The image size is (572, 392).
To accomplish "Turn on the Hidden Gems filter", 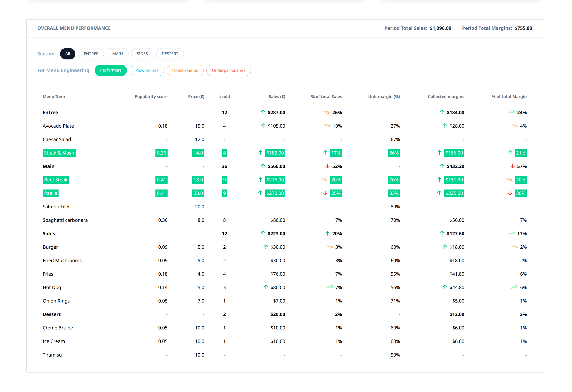I will [x=185, y=70].
